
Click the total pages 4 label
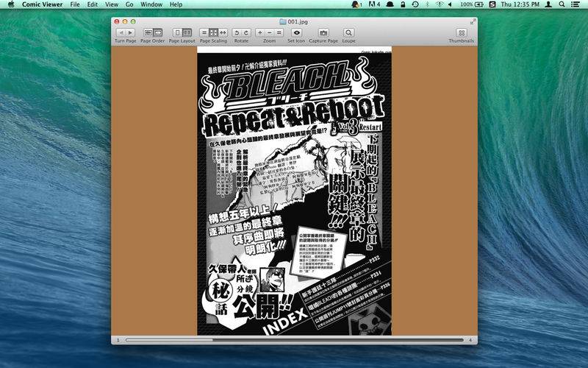pyautogui.click(x=470, y=340)
